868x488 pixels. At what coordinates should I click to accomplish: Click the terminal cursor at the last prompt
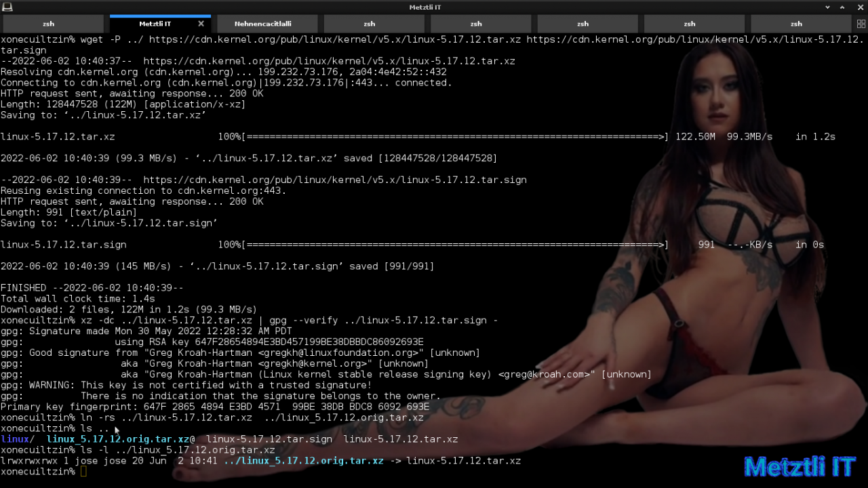[83, 471]
